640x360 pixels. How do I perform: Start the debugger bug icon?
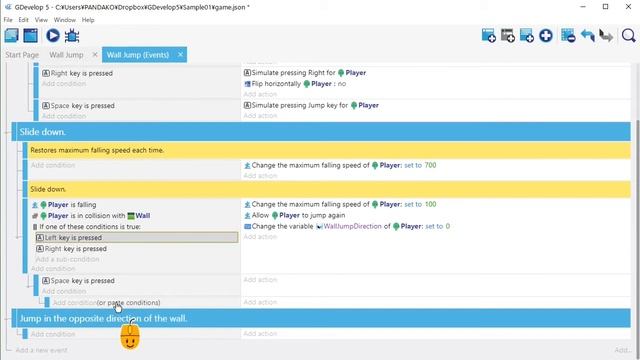[x=72, y=36]
